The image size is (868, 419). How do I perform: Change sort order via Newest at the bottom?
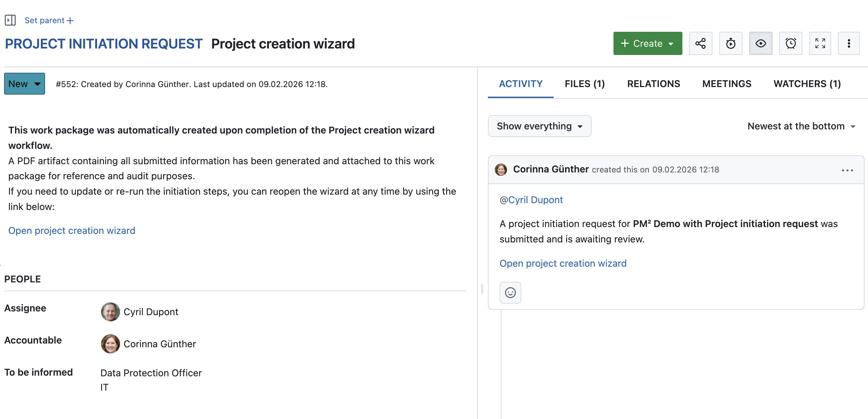point(802,126)
